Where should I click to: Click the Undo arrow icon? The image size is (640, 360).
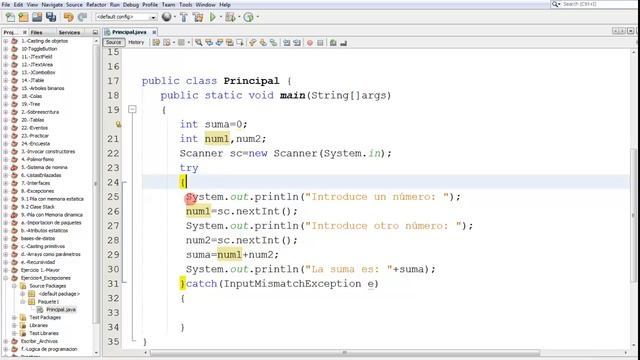[69, 17]
